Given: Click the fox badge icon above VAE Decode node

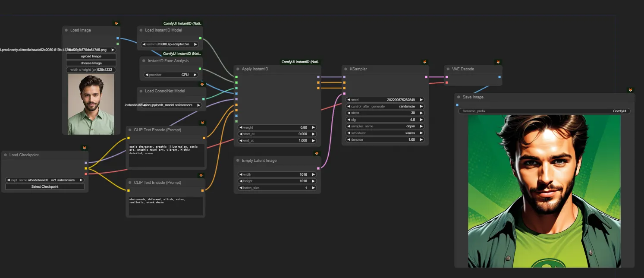Looking at the screenshot, I should pyautogui.click(x=498, y=62).
